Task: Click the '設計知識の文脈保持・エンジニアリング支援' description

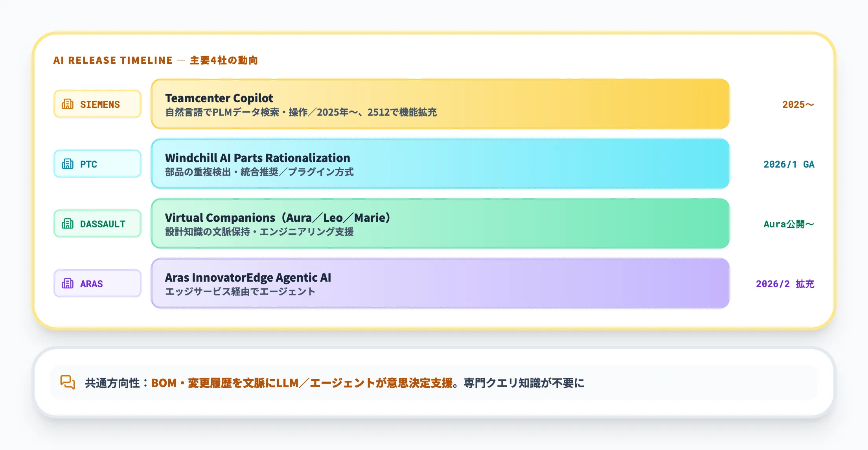Action: click(x=259, y=232)
